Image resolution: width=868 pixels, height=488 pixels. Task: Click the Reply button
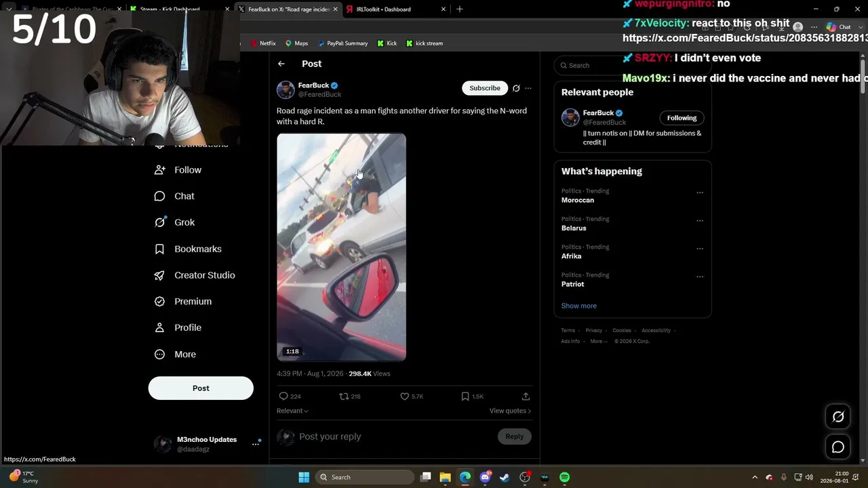tap(514, 437)
